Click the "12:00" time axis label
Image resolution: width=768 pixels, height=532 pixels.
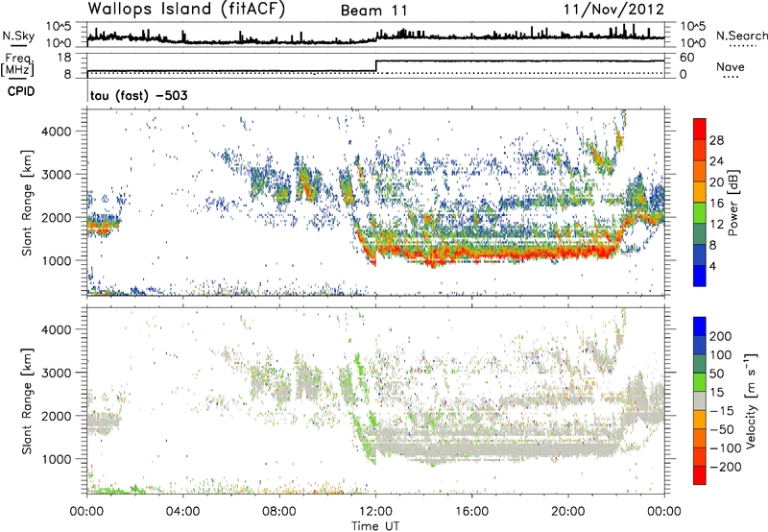click(x=375, y=512)
